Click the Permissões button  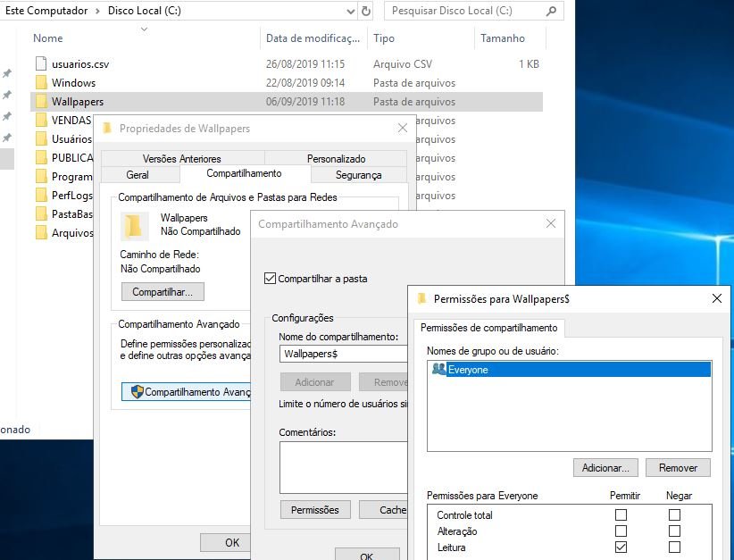coord(315,509)
